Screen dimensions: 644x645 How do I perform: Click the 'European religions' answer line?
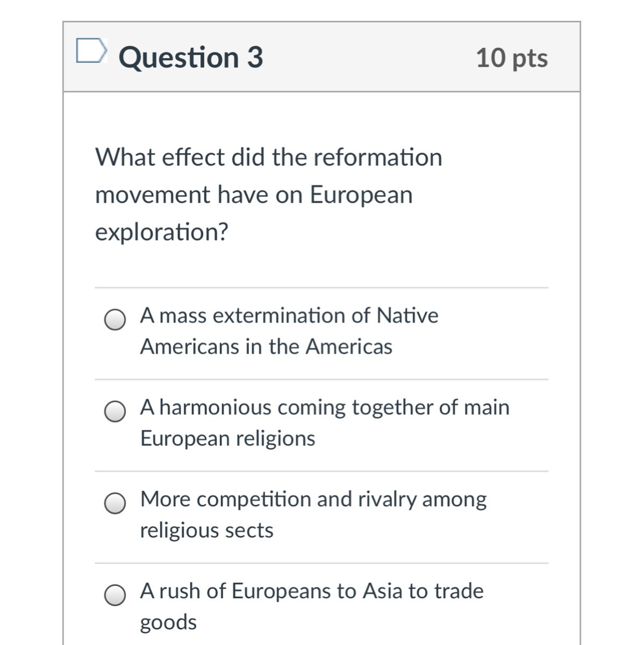(228, 439)
